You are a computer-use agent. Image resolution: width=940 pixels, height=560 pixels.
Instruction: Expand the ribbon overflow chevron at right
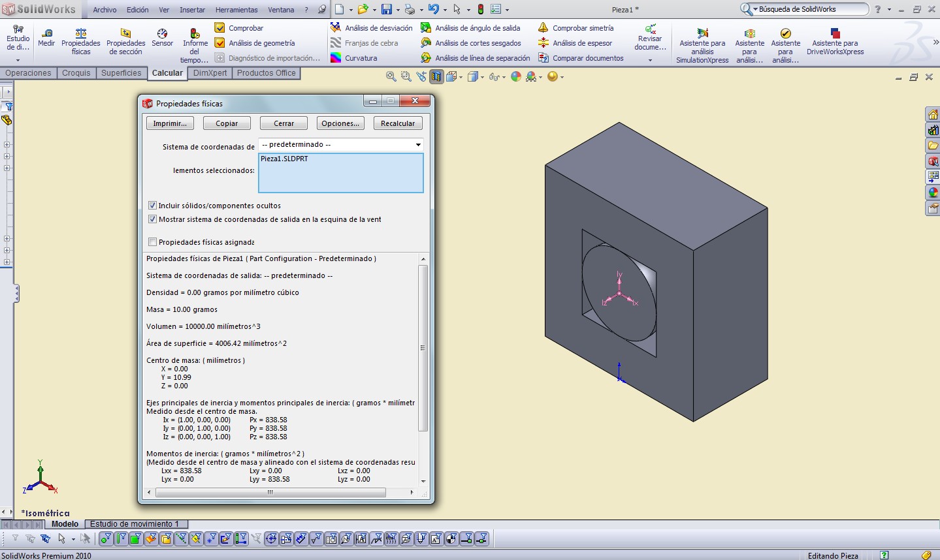click(935, 42)
